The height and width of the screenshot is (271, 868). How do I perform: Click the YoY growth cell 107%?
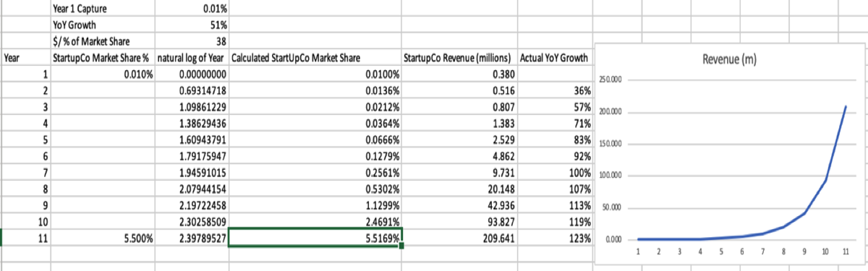point(556,189)
